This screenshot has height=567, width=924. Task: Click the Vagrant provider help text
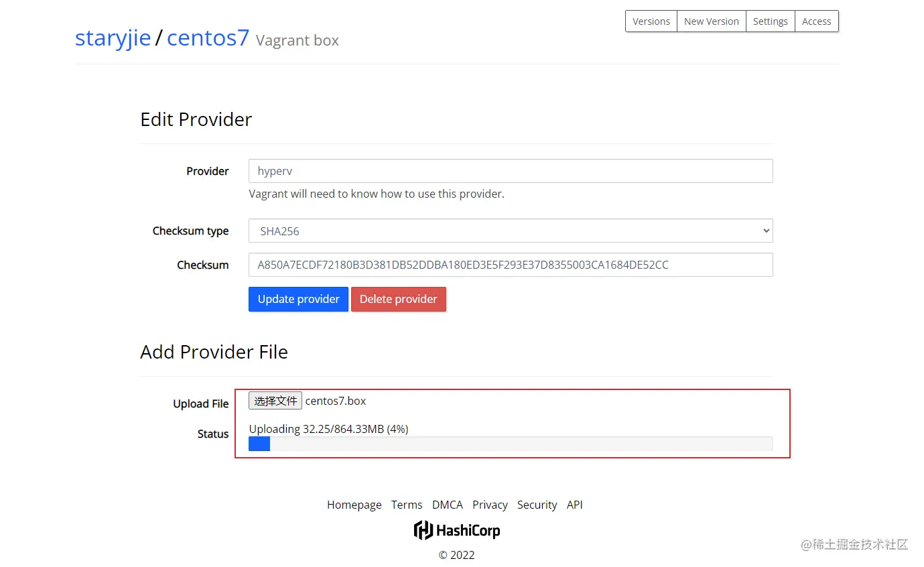[x=377, y=194]
